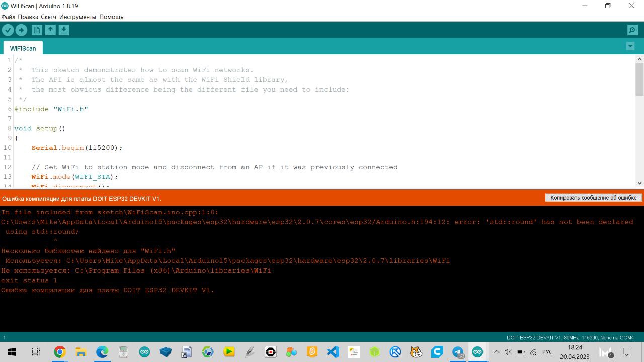
Task: Click the 'WiFi.mode(WIFI_STA);' line
Action: [x=75, y=177]
